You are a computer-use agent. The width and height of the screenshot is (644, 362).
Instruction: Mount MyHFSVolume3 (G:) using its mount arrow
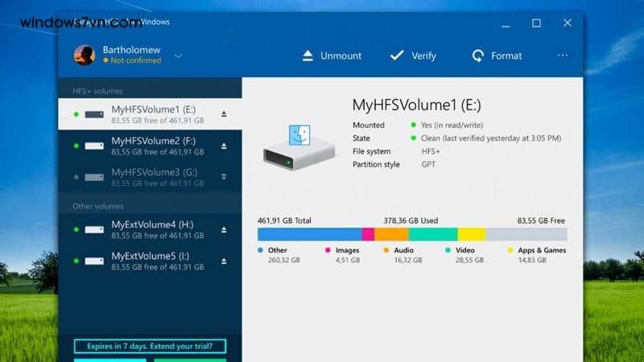click(x=224, y=177)
